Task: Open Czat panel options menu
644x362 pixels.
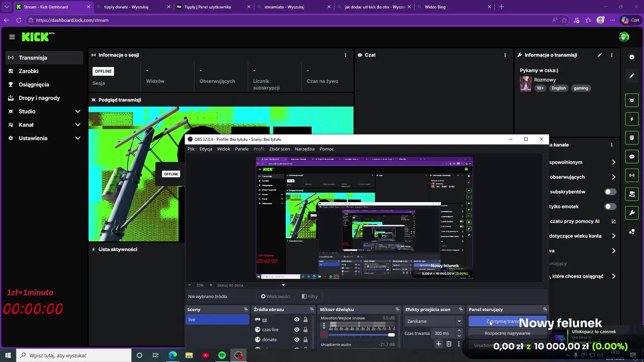Action: 505,55
